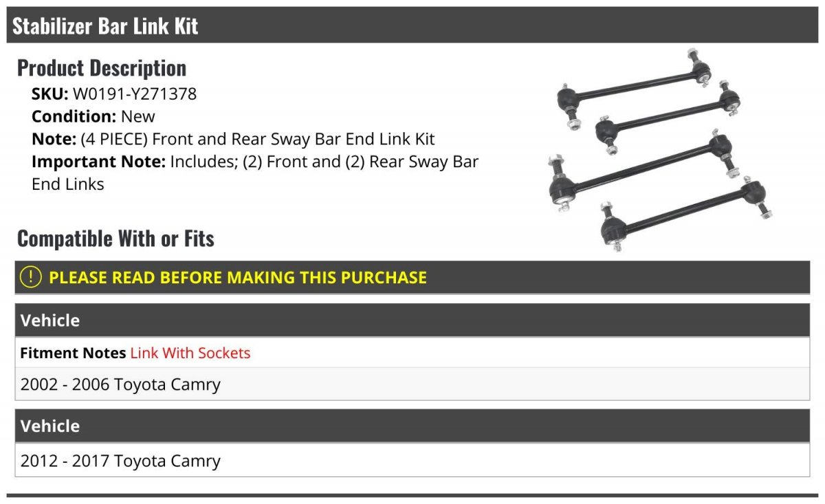The width and height of the screenshot is (825, 504).
Task: Click the "Product Description" heading
Action: 102,68
